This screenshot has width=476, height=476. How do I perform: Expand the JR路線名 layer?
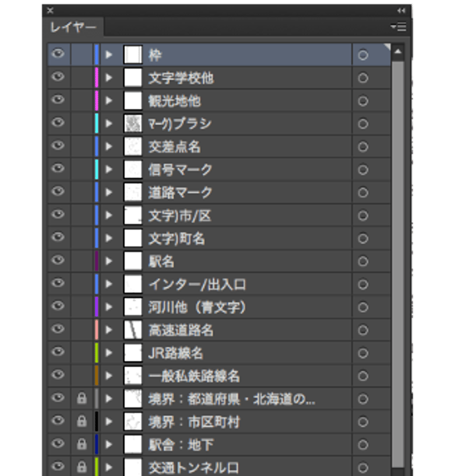[109, 353]
